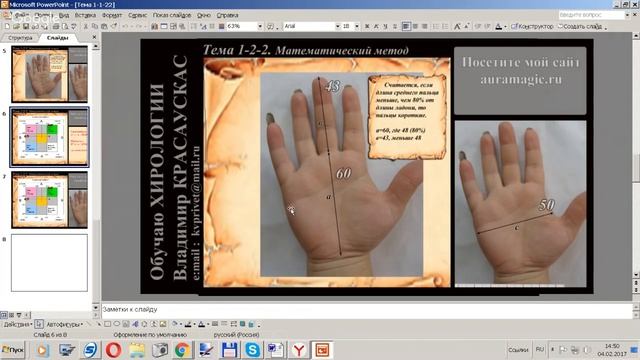This screenshot has width=640, height=360.
Task: Click the Decrease Font Size icon
Action: tap(467, 26)
